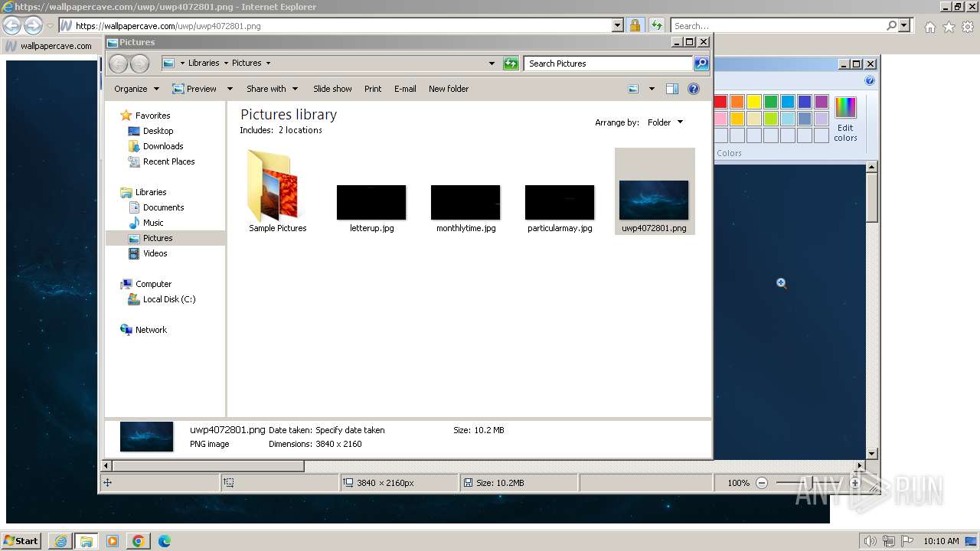Screen dimensions: 980x551
Task: Select the Pictures library in sidebar
Action: pyautogui.click(x=158, y=238)
